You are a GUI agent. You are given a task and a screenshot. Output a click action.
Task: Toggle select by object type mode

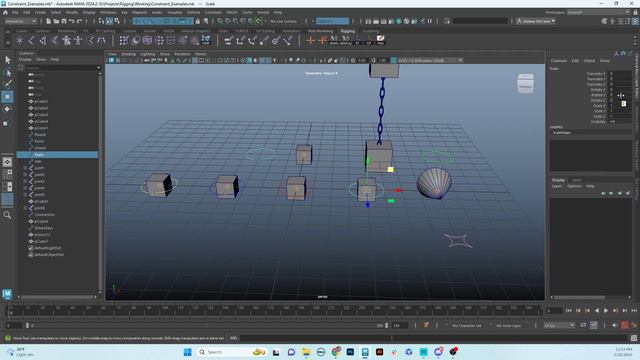(x=109, y=21)
